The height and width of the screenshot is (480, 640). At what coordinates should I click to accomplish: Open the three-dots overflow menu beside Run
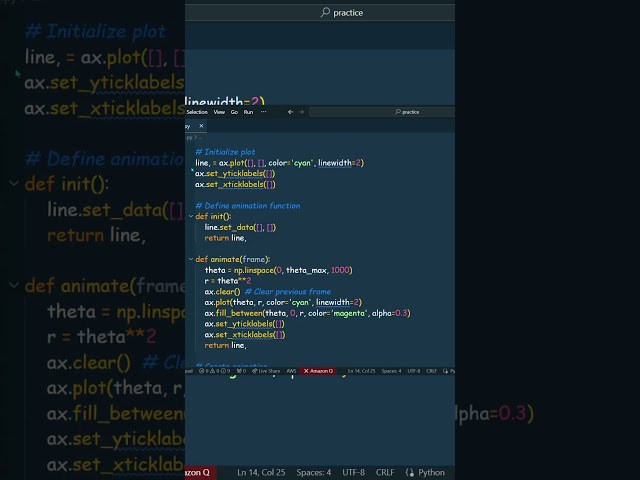(x=264, y=112)
